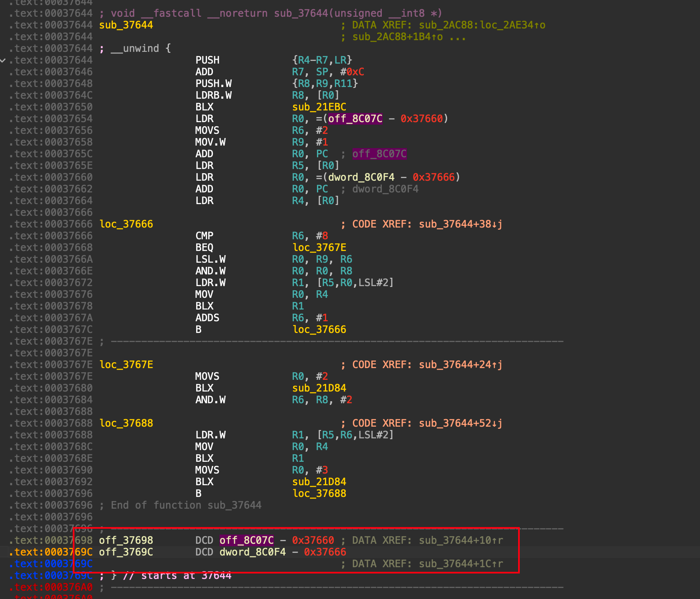Follow CODE XREF sub_37644+24↑j
The image size is (700, 599).
pos(460,365)
